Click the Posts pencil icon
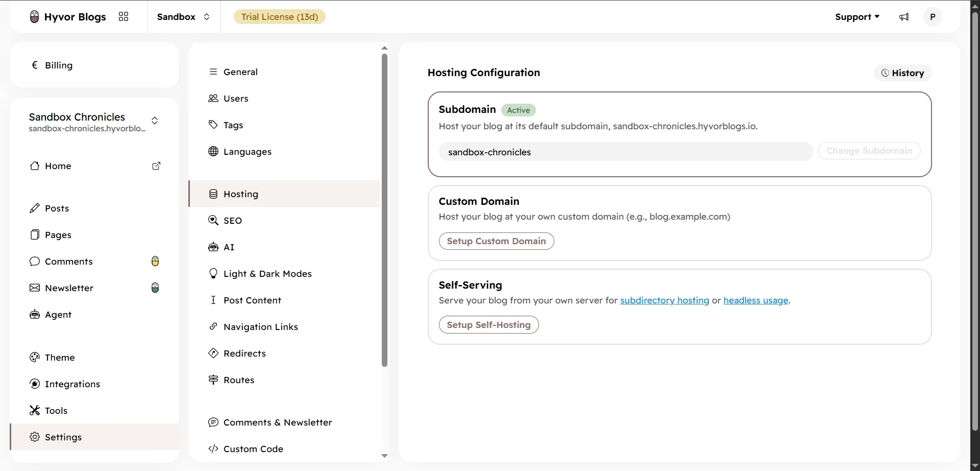Viewport: 980px width, 471px height. click(x=35, y=208)
